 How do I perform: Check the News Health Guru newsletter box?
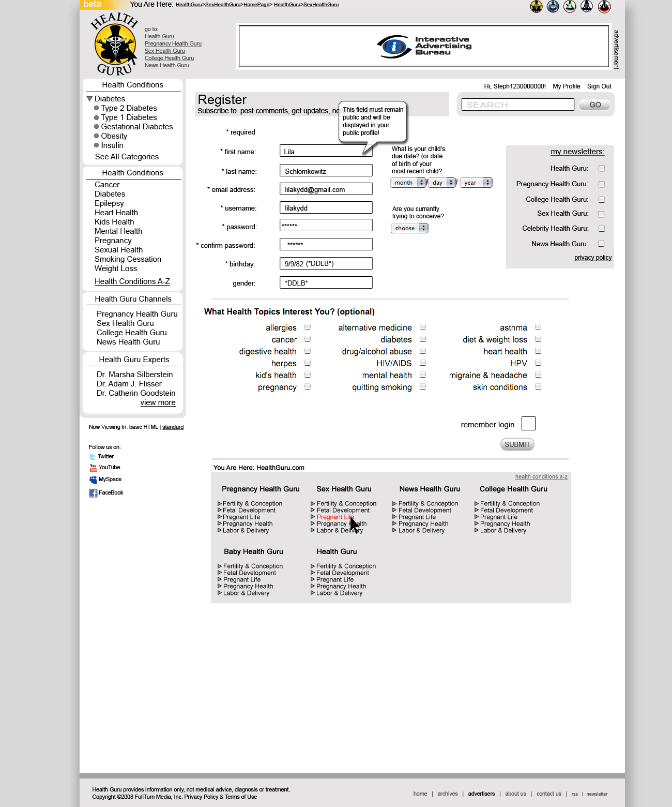click(601, 244)
